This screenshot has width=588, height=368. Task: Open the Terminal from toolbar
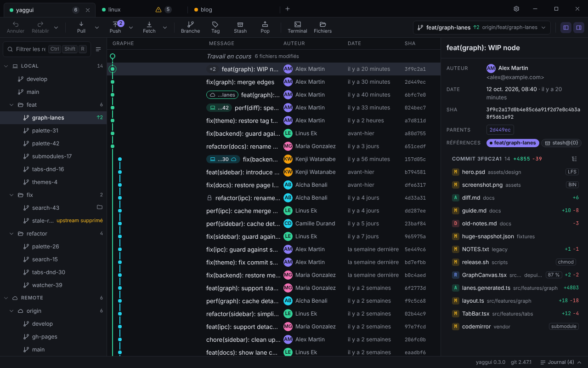coord(297,28)
